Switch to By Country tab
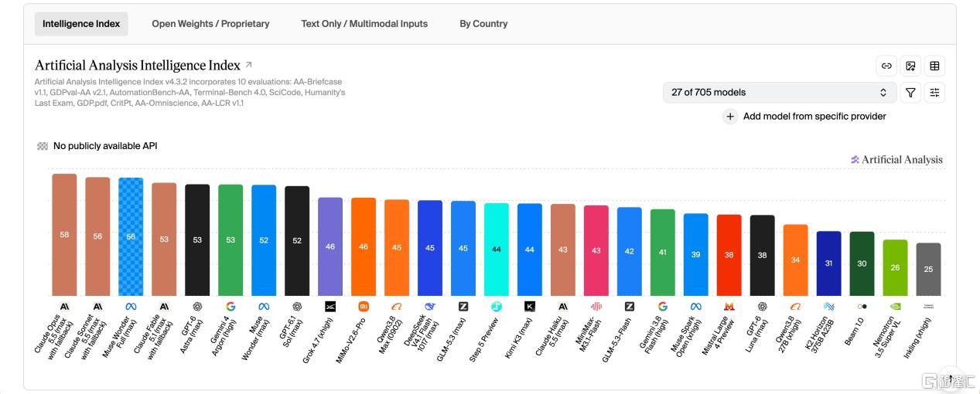The image size is (980, 394). pyautogui.click(x=483, y=24)
